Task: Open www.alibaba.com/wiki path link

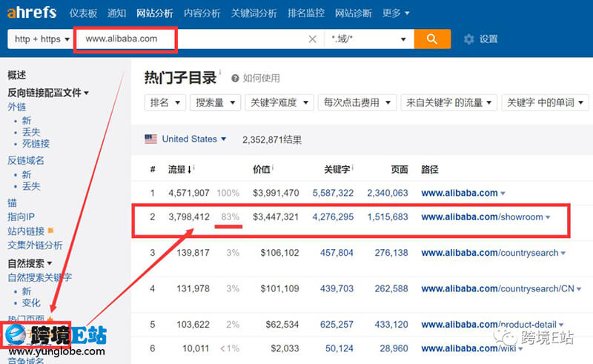Action: point(468,348)
